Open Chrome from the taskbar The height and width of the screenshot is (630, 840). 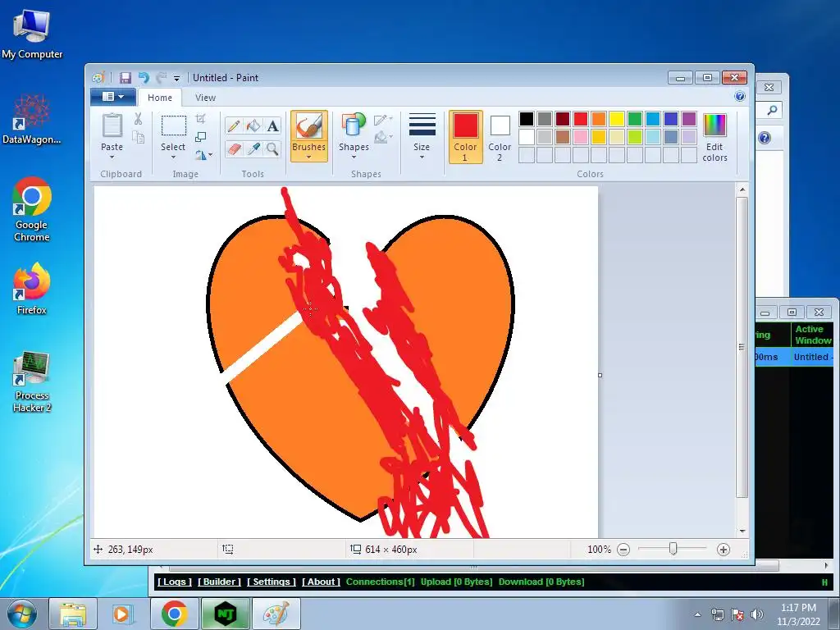point(174,614)
